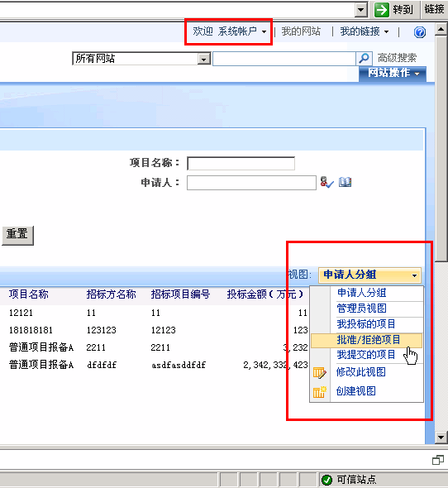
Task: Click the dfdfdf bidder name cell
Action: click(102, 365)
